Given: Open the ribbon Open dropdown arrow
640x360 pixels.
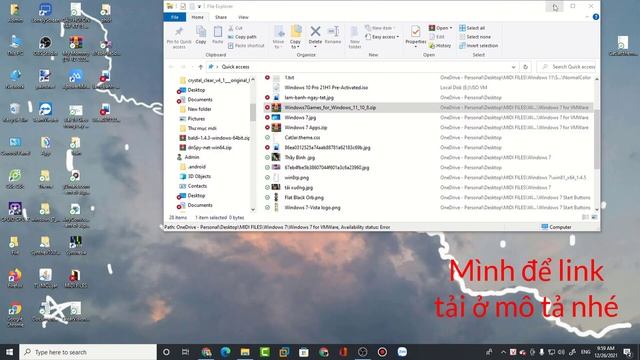Looking at the screenshot, I should pyautogui.click(x=451, y=28).
